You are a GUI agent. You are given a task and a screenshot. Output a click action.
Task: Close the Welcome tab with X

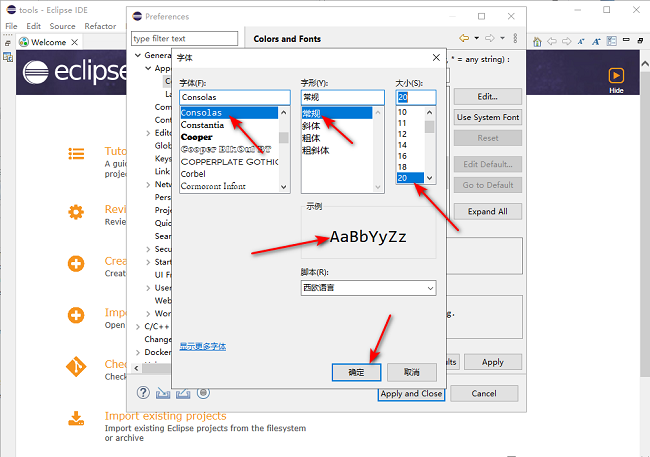[x=75, y=42]
